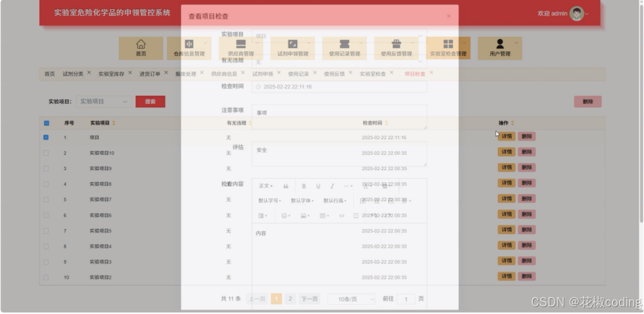Open the 默认字号 font size dropdown
This screenshot has height=314, width=644.
pos(269,201)
